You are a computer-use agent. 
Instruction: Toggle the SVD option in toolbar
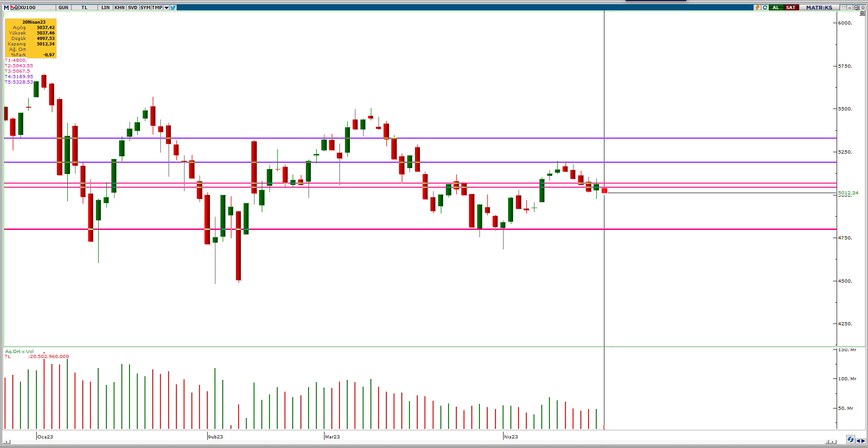(x=132, y=8)
